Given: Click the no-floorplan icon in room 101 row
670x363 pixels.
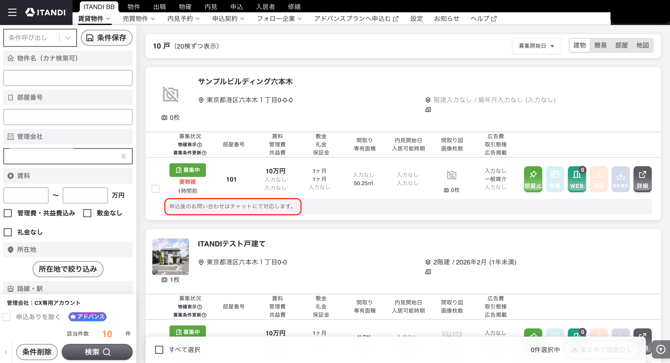Looking at the screenshot, I should 452,175.
